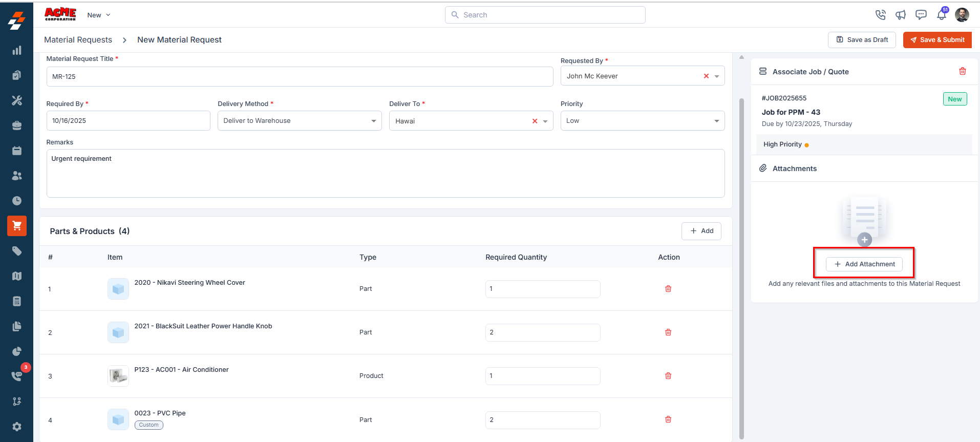
Task: Open the calendar sidebar icon
Action: coord(17,151)
